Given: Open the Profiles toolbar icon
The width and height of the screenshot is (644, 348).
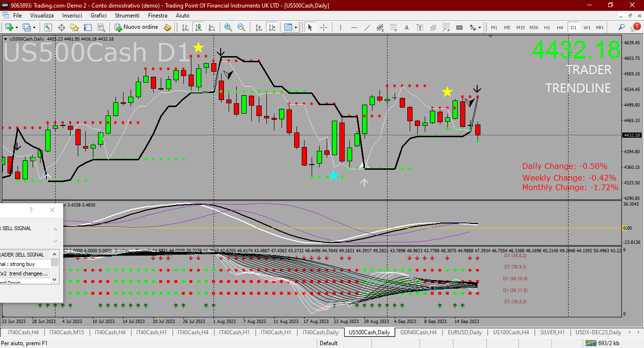Looking at the screenshot, I should point(27,27).
